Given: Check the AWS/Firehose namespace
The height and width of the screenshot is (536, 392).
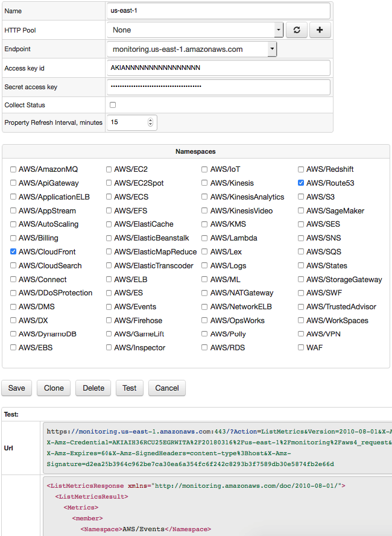Looking at the screenshot, I should point(109,320).
